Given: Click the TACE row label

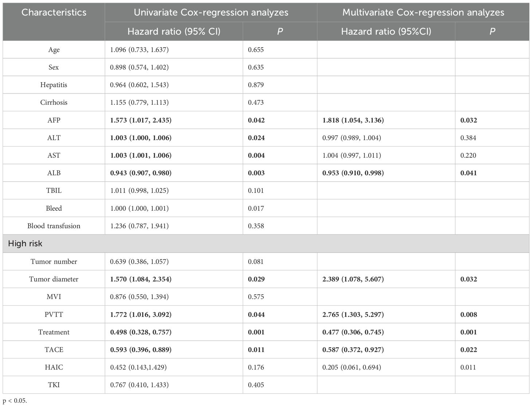Looking at the screenshot, I should [x=54, y=350].
